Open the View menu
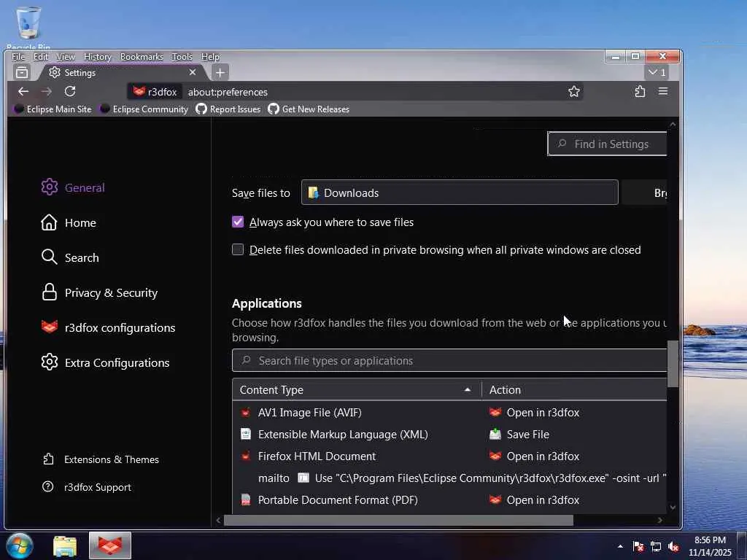This screenshot has width=747, height=560. 66,57
